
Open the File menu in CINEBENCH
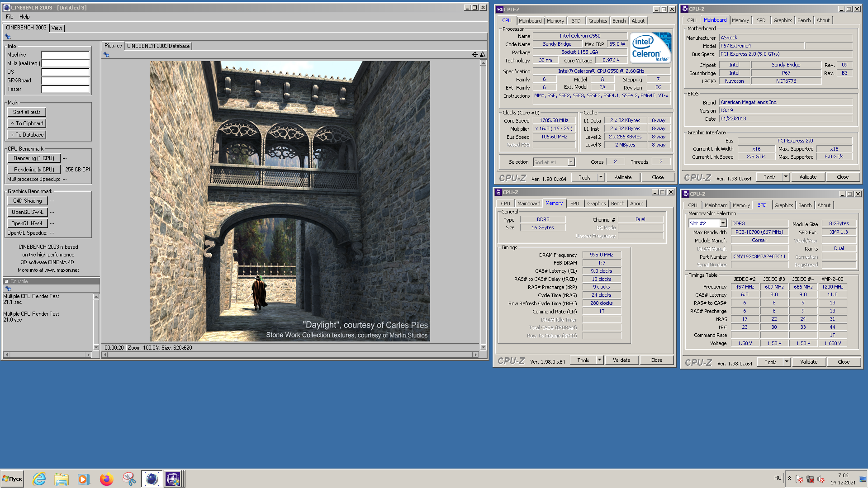point(9,17)
